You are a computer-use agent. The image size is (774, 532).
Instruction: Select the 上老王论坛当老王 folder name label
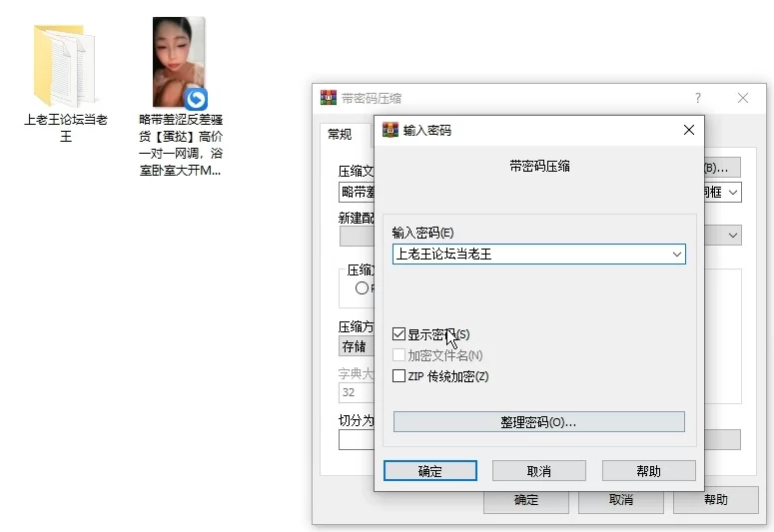[x=66, y=128]
